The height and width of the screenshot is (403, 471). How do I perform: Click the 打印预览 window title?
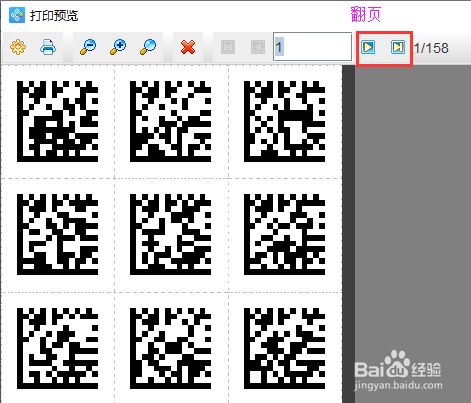click(x=54, y=16)
